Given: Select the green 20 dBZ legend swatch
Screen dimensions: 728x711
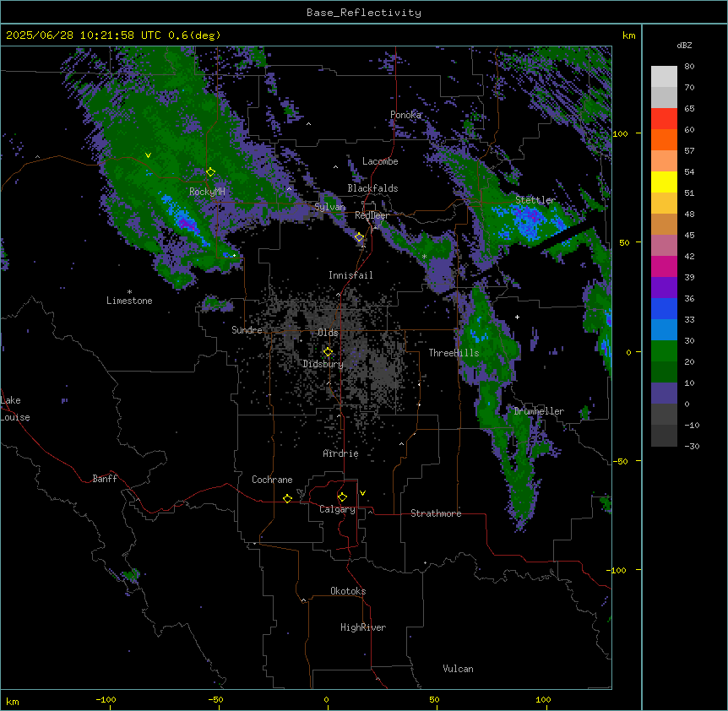Looking at the screenshot, I should click(664, 351).
